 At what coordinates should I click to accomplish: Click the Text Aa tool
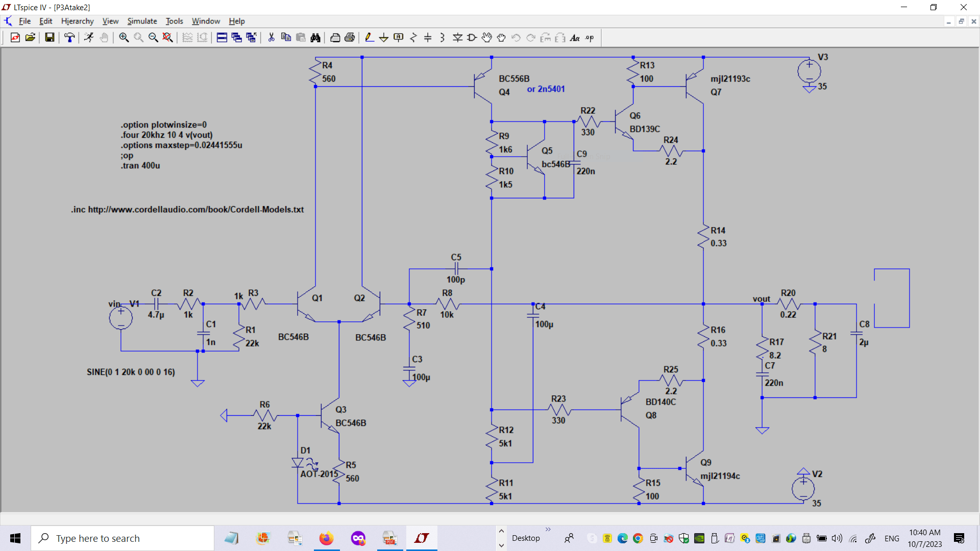(x=575, y=38)
